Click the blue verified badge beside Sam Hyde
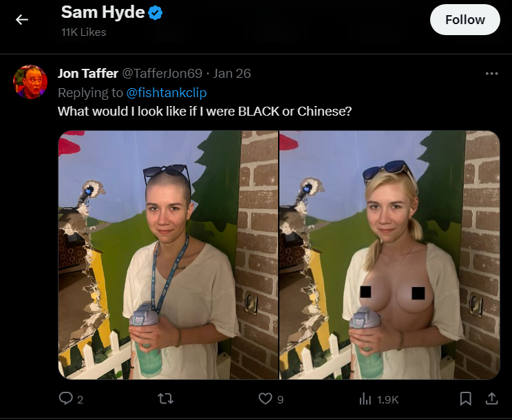The width and height of the screenshot is (512, 420). [156, 12]
